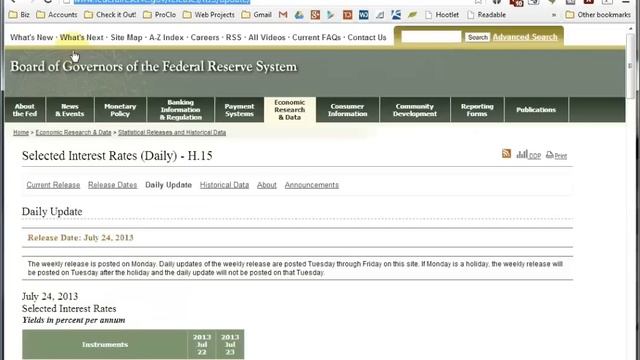Click the 2013 Jul 22 column header

[202, 344]
